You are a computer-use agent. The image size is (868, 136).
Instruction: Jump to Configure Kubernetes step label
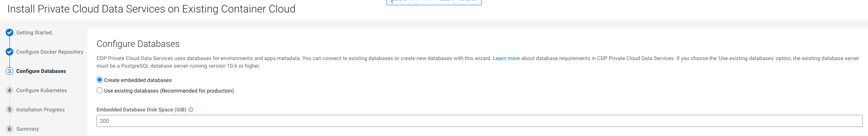[42, 90]
